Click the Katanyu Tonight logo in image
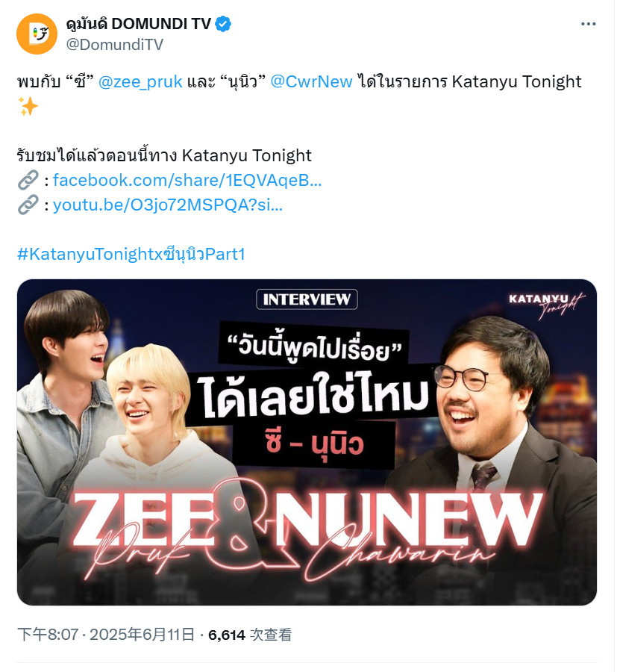The width and height of the screenshot is (617, 672). (x=547, y=305)
